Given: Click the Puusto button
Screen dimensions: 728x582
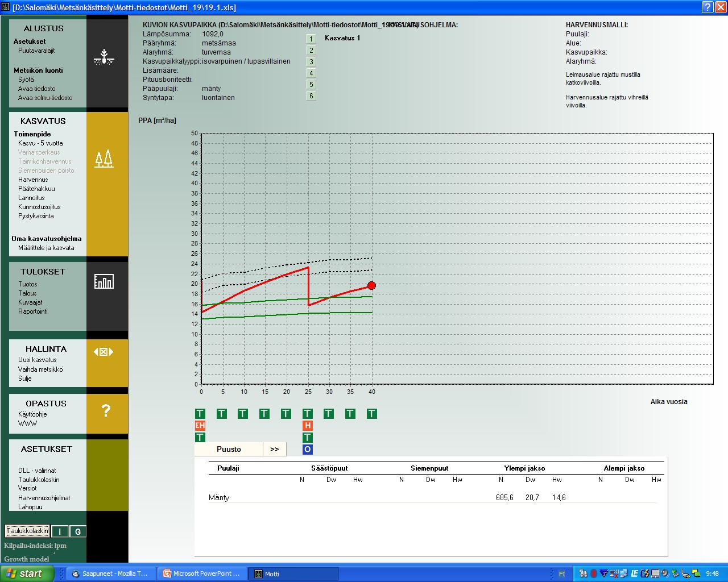Looking at the screenshot, I should click(x=229, y=449).
